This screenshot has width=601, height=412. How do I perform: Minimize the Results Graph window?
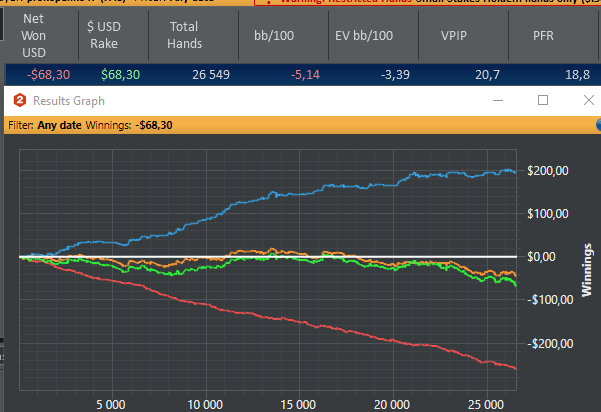(x=498, y=100)
